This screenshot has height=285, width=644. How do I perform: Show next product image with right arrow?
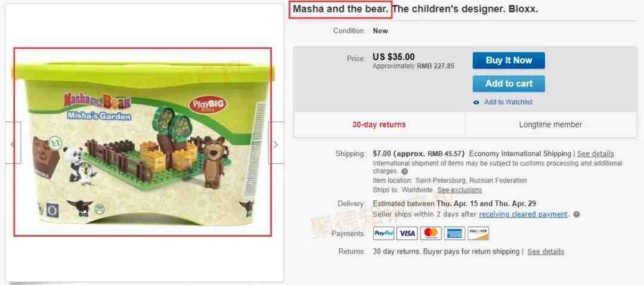pos(276,143)
